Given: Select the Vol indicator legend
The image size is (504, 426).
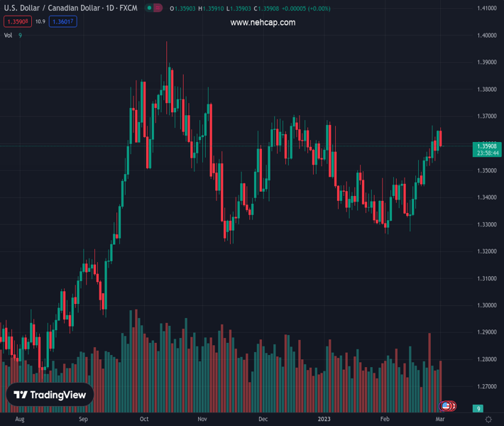Looking at the screenshot, I should [x=9, y=35].
